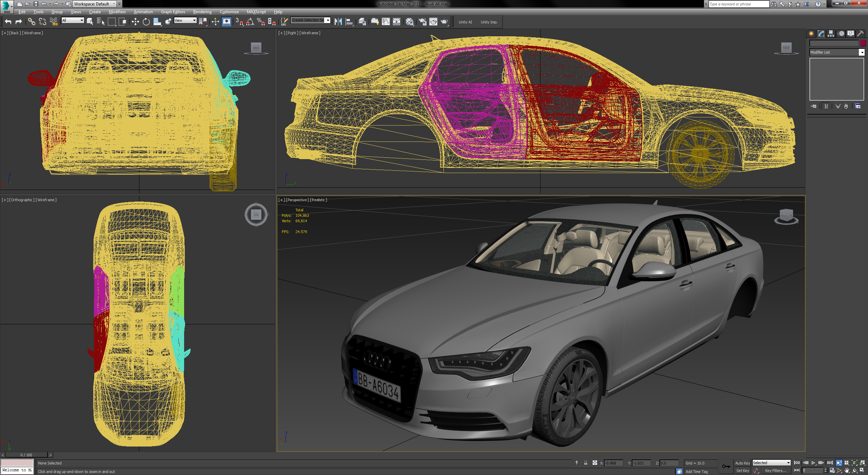
Task: Open the reference coordinate system View dropdown
Action: [x=185, y=20]
